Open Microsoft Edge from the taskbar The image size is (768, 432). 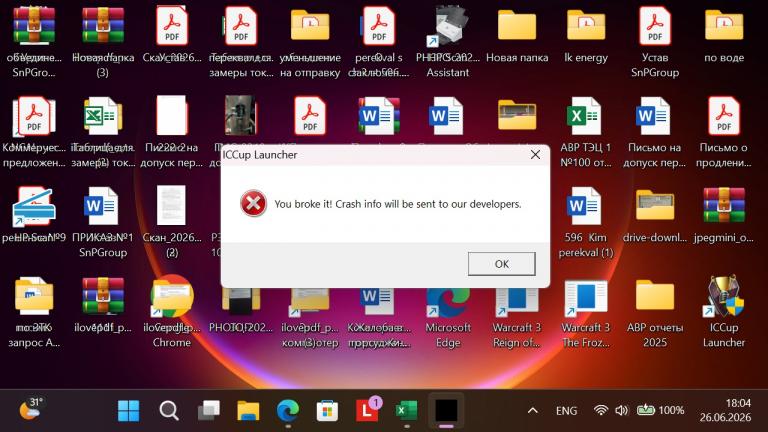pyautogui.click(x=288, y=410)
